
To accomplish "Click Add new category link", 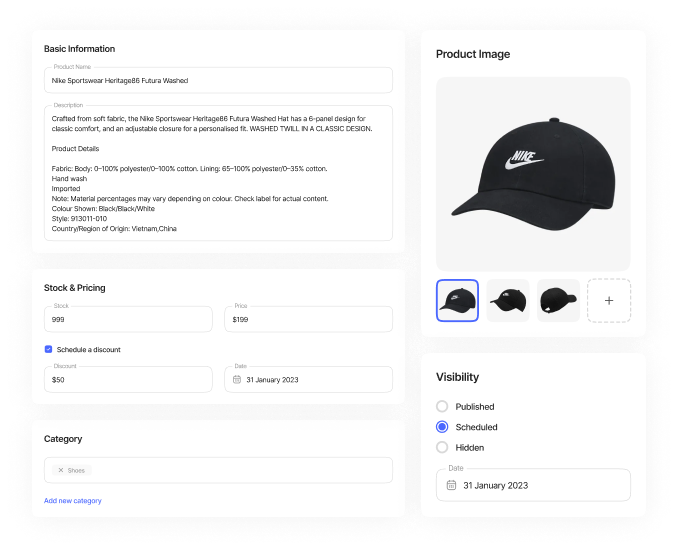I will (73, 500).
